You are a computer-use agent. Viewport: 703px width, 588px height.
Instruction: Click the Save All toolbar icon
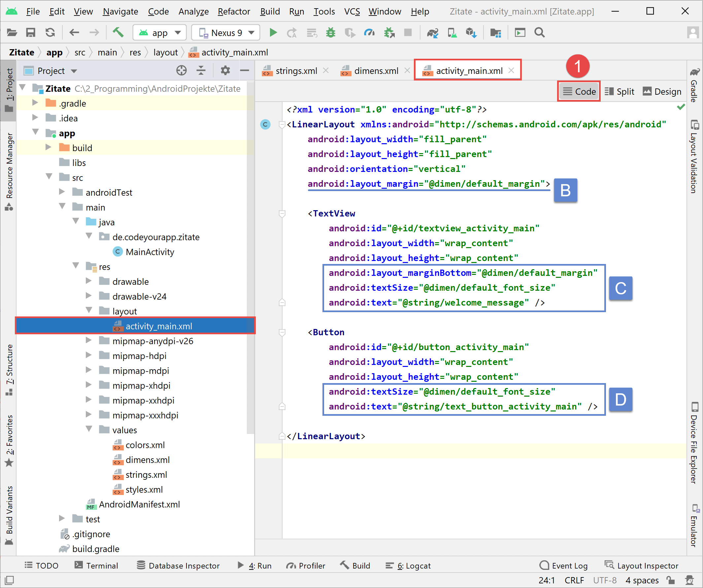[x=31, y=33]
